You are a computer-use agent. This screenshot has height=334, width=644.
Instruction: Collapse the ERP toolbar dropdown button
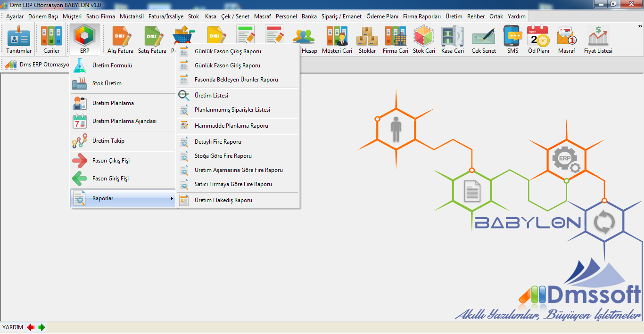(84, 40)
